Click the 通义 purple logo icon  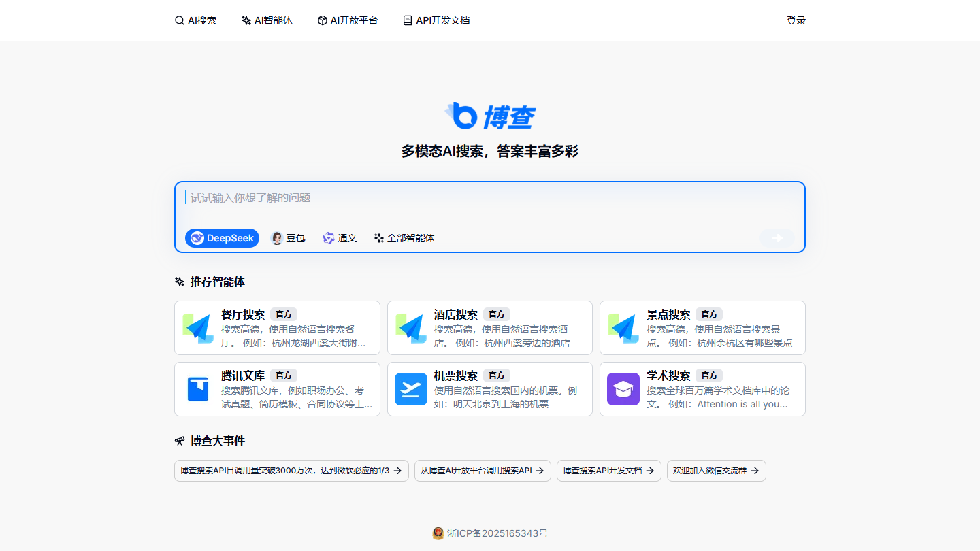click(x=329, y=238)
